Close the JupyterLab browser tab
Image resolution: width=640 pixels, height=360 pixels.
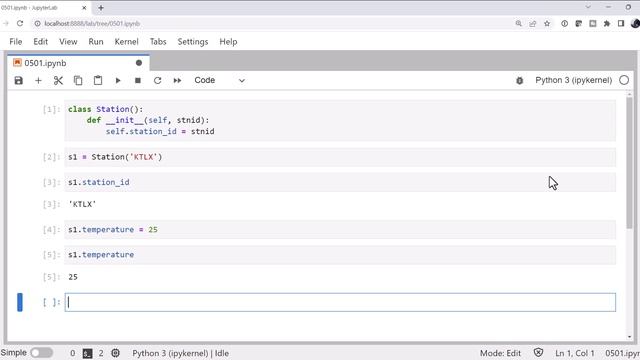click(84, 7)
